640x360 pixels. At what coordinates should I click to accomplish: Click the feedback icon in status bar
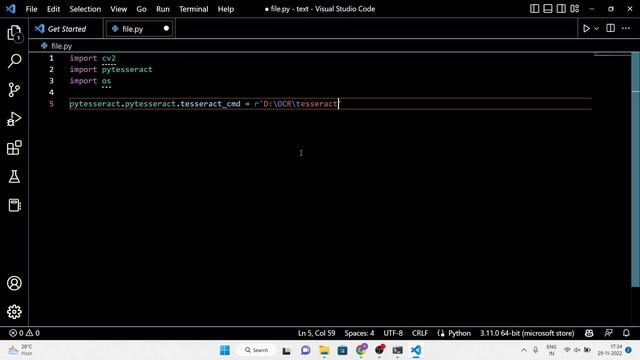(x=608, y=333)
